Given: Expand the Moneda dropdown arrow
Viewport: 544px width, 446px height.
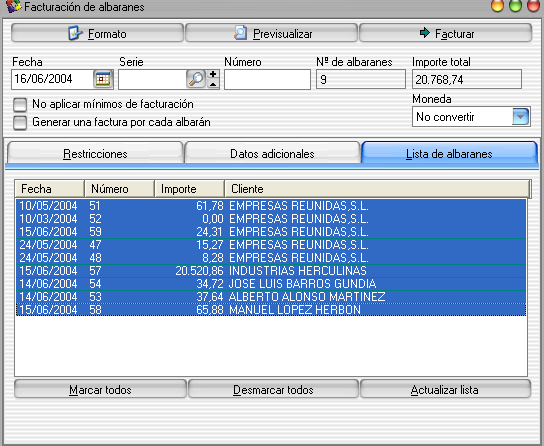Looking at the screenshot, I should [x=520, y=117].
